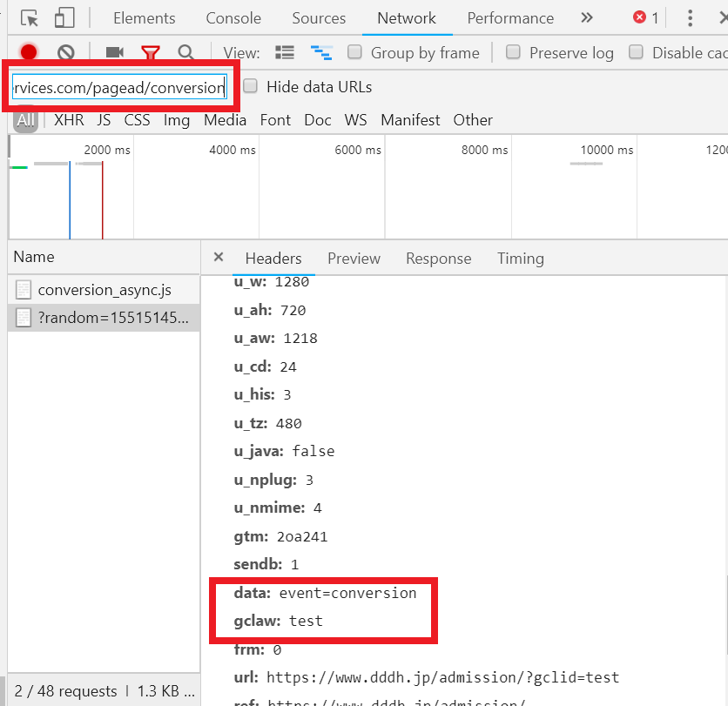Open the Console tab
This screenshot has width=728, height=706.
(233, 18)
